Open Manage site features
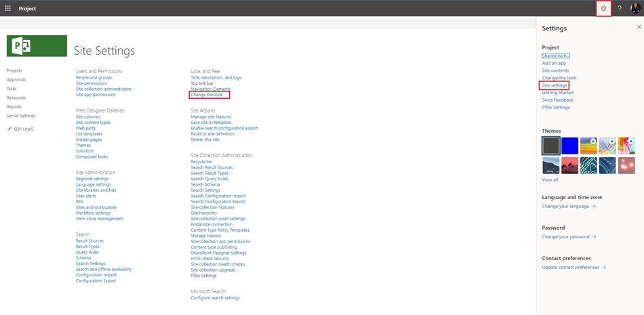Image resolution: width=644 pixels, height=315 pixels. click(211, 117)
